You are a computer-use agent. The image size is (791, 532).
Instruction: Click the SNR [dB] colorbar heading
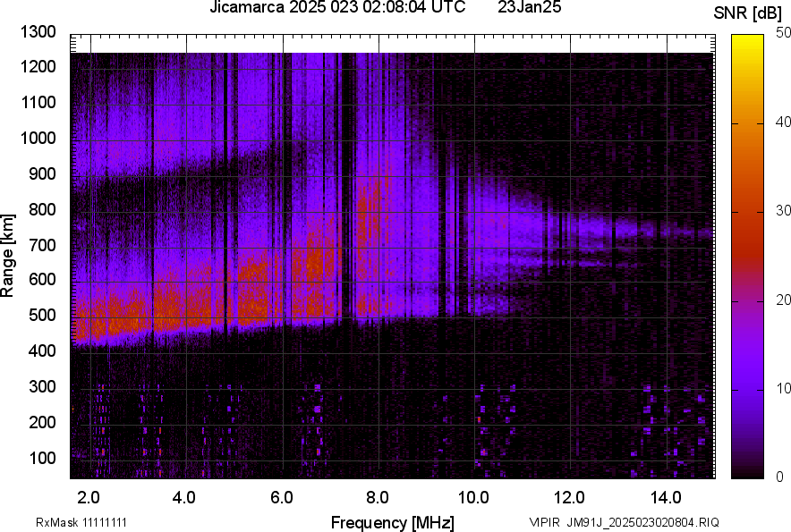click(x=748, y=13)
